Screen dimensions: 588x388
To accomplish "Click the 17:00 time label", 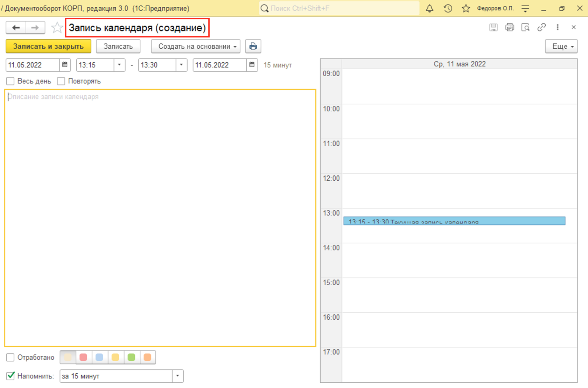I will point(331,352).
